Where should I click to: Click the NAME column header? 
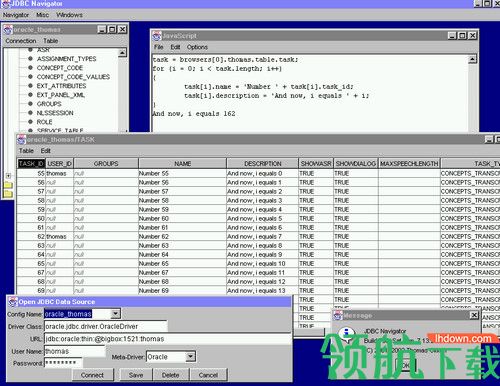[x=183, y=164]
